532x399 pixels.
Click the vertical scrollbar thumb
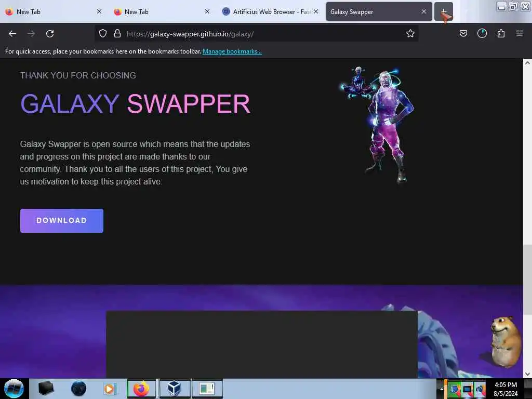[527, 280]
